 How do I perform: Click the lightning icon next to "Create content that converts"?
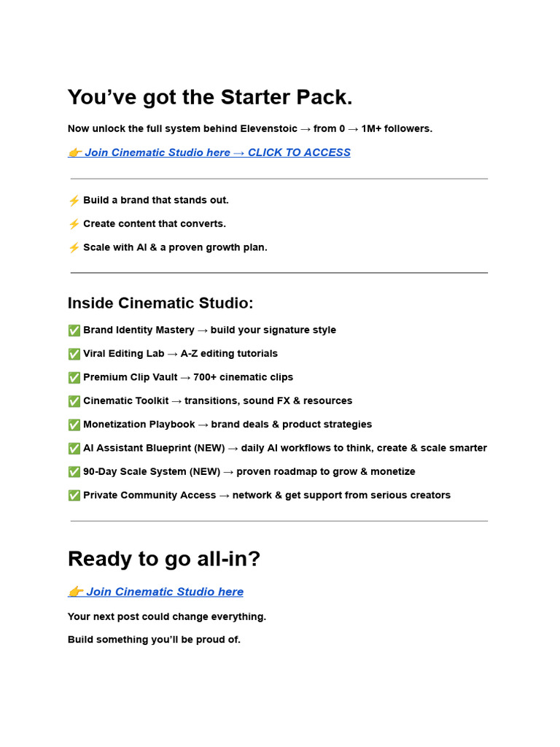[74, 224]
